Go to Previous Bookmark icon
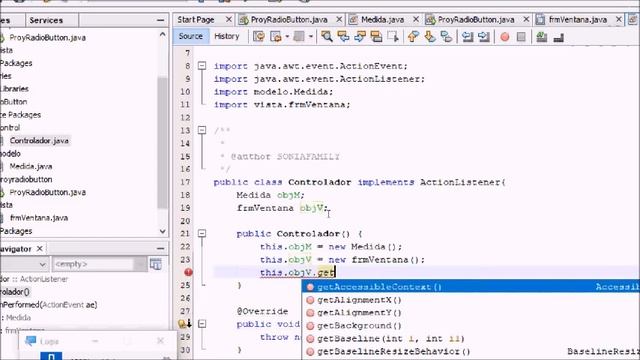This screenshot has height=360, width=640. click(413, 37)
